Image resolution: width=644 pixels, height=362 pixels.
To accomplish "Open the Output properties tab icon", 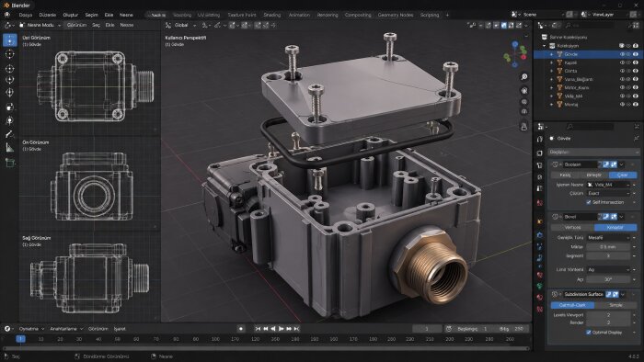I will (540, 165).
